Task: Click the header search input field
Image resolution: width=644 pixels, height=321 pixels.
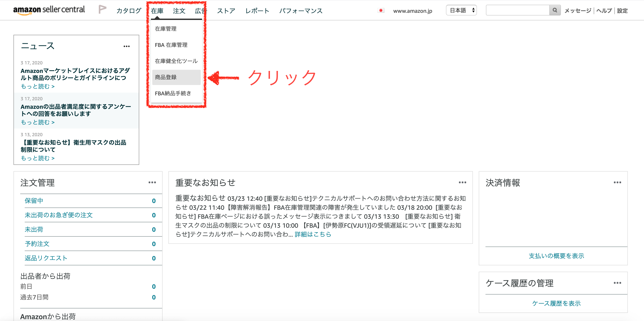Action: click(x=518, y=10)
